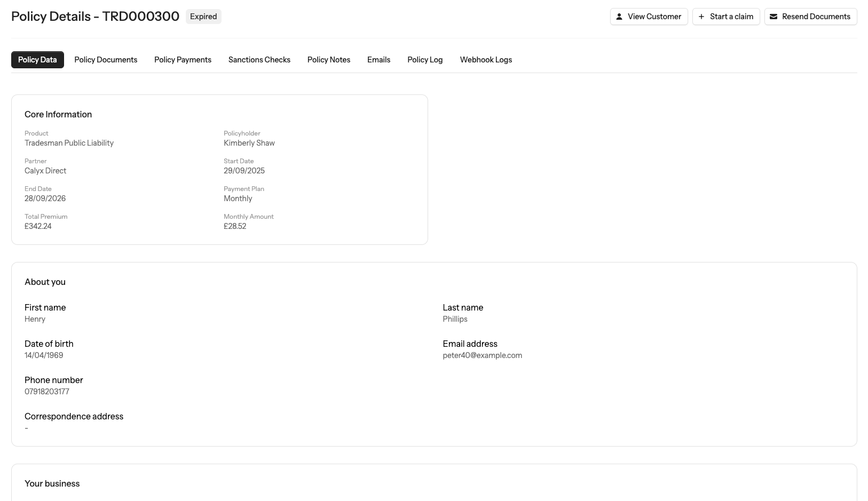
Task: Open the View Customer button
Action: pyautogui.click(x=649, y=17)
